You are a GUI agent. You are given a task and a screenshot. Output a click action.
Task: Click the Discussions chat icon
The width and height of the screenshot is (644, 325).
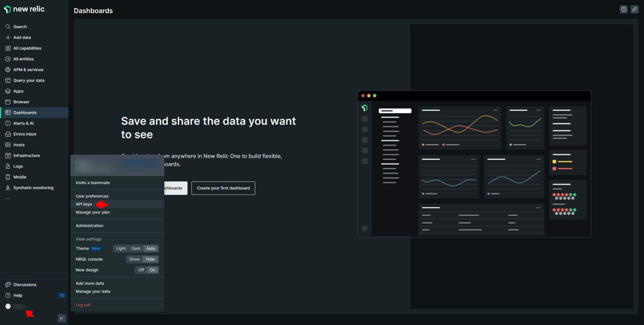click(8, 285)
